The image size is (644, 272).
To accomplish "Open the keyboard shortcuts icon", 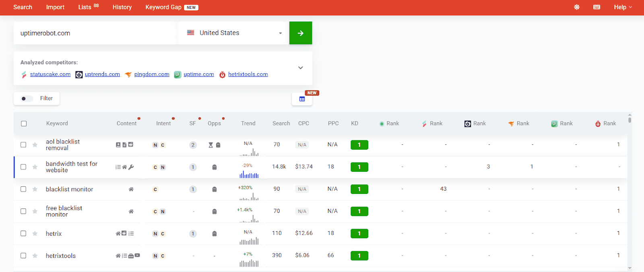I will point(597,7).
